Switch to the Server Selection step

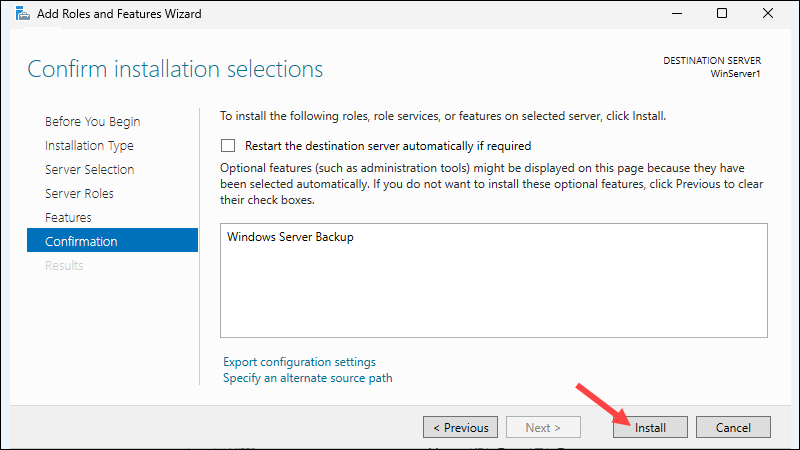(89, 170)
